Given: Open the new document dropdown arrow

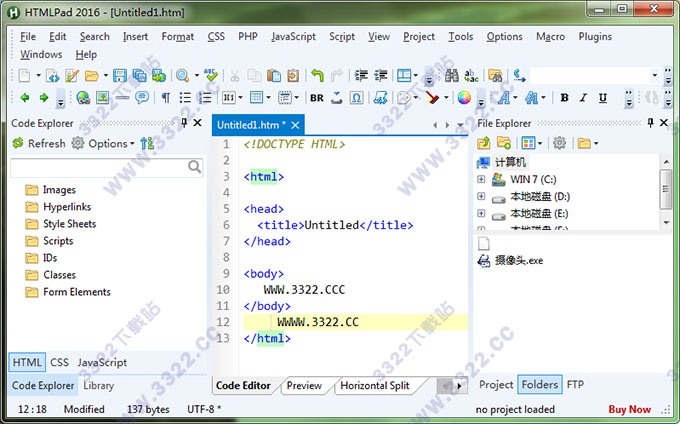Looking at the screenshot, I should point(38,75).
